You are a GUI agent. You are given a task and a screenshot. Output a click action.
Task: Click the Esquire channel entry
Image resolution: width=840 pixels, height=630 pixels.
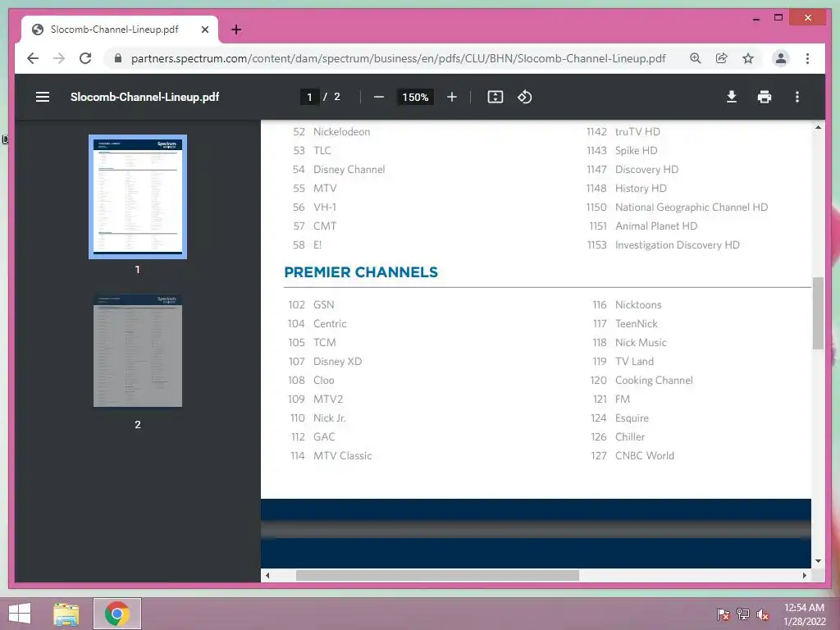(632, 418)
